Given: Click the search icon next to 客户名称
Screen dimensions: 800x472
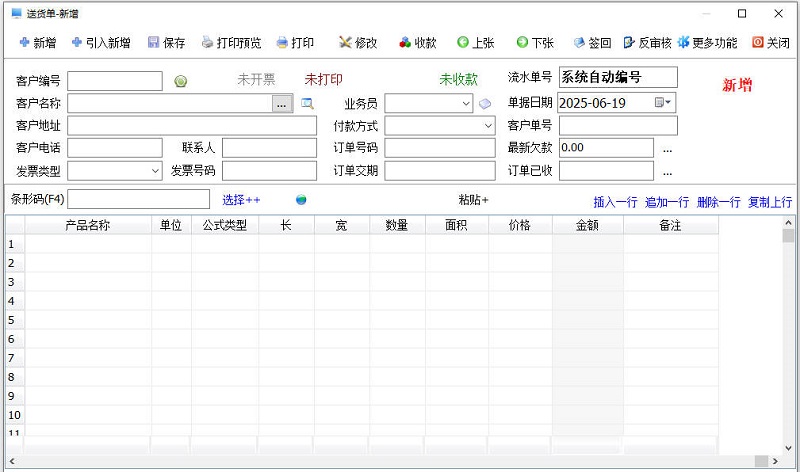Looking at the screenshot, I should [x=307, y=104].
